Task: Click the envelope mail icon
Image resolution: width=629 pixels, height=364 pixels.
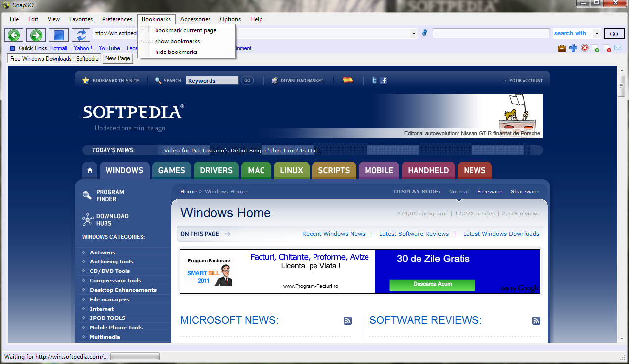Action: (x=618, y=48)
